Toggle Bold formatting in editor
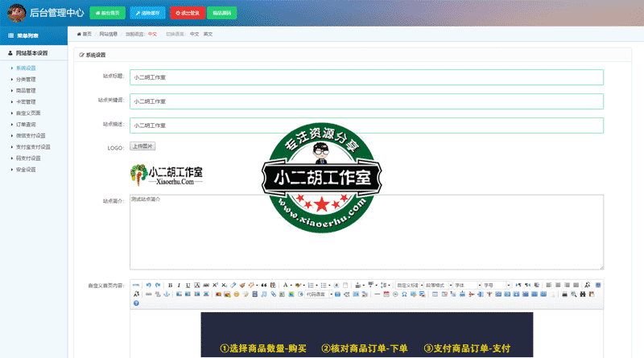This screenshot has height=358, width=644. pyautogui.click(x=170, y=285)
